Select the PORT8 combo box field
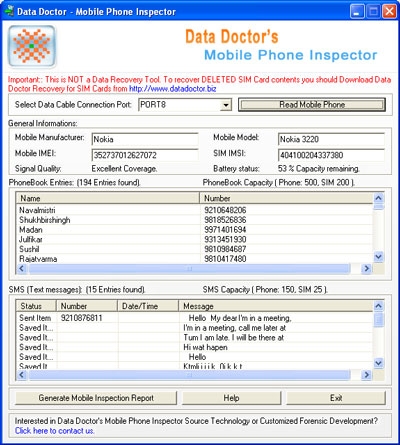The image size is (400, 445). tap(185, 105)
